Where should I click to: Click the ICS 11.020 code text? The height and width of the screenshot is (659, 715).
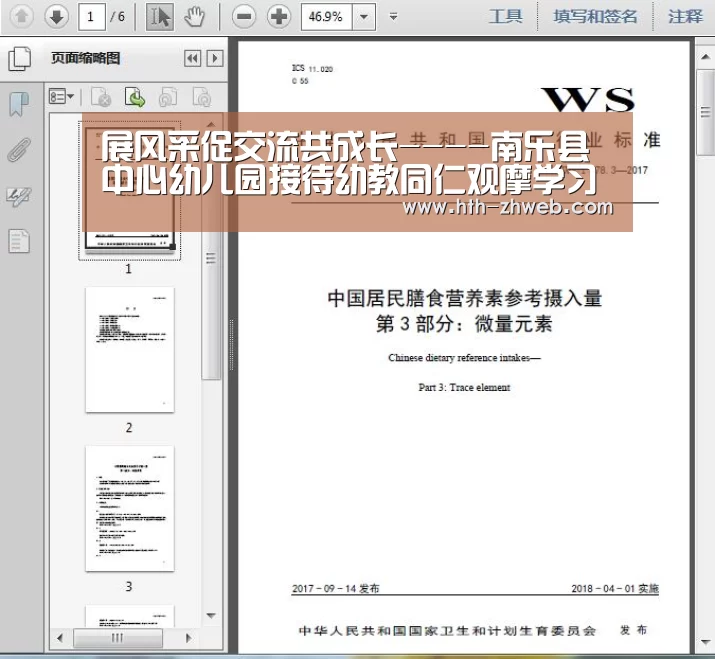click(x=312, y=69)
